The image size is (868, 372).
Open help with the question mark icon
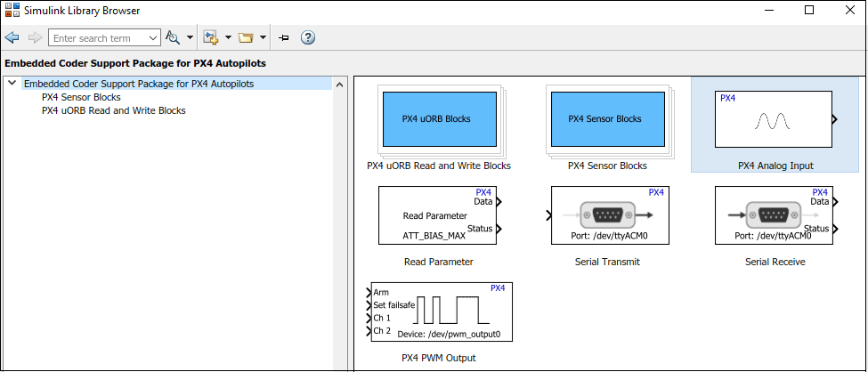click(x=308, y=37)
